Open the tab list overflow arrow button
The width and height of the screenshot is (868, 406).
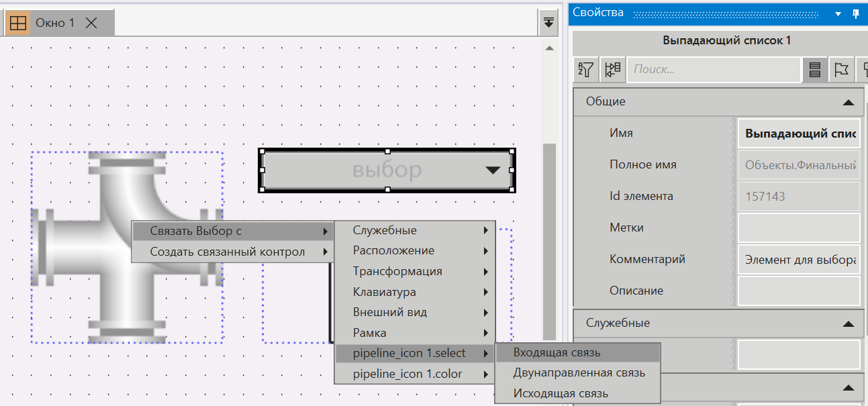(x=548, y=22)
